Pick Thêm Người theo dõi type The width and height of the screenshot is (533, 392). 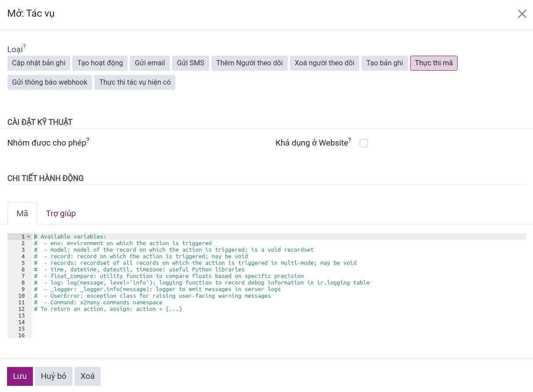pos(249,63)
